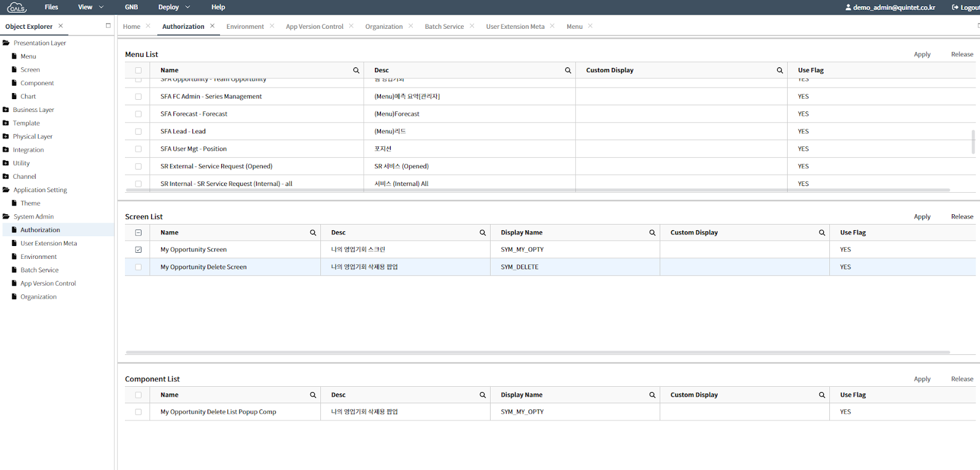Uncheck the My Opportunity Screen checkbox
The image size is (980, 470).
pyautogui.click(x=138, y=250)
